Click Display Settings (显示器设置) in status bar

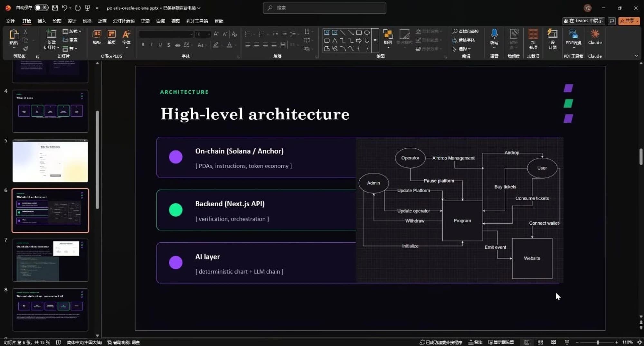pyautogui.click(x=501, y=342)
